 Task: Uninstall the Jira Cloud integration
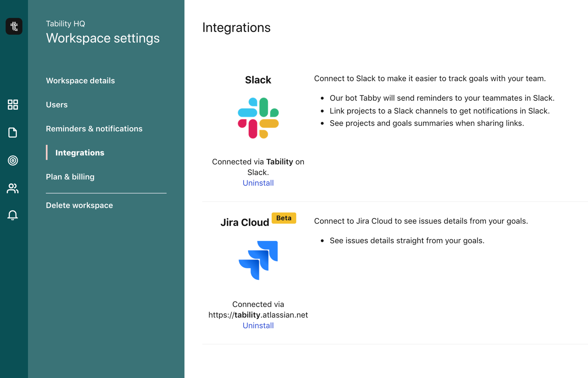[258, 325]
